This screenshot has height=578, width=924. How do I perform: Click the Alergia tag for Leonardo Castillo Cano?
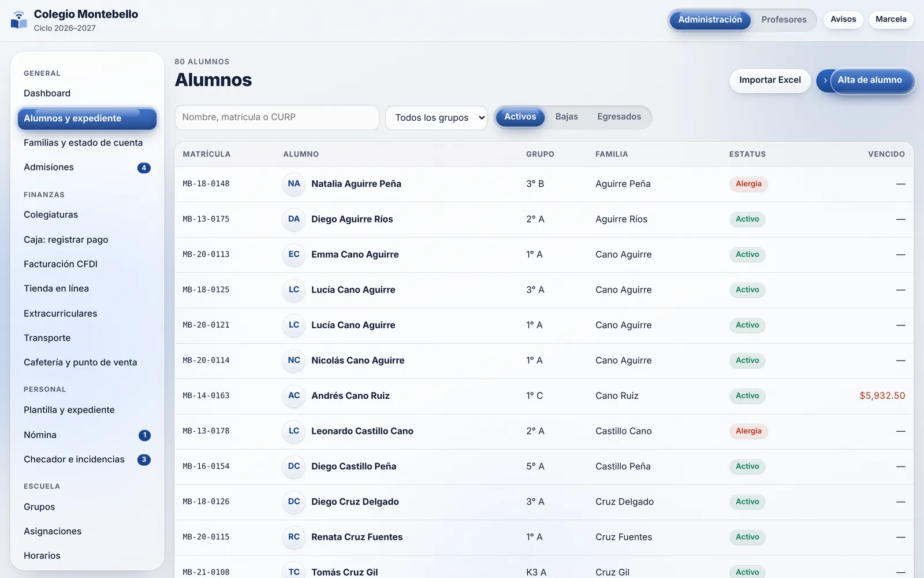[748, 431]
